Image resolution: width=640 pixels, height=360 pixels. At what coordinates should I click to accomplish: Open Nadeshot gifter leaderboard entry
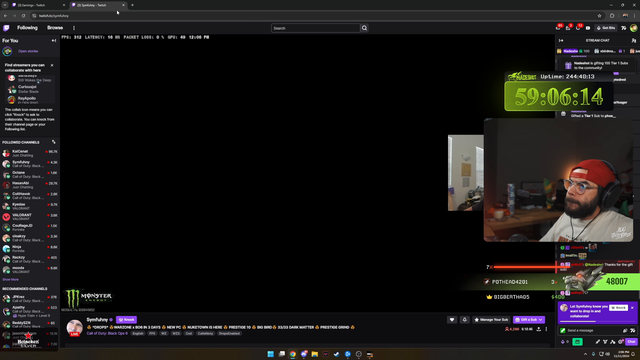[574, 51]
